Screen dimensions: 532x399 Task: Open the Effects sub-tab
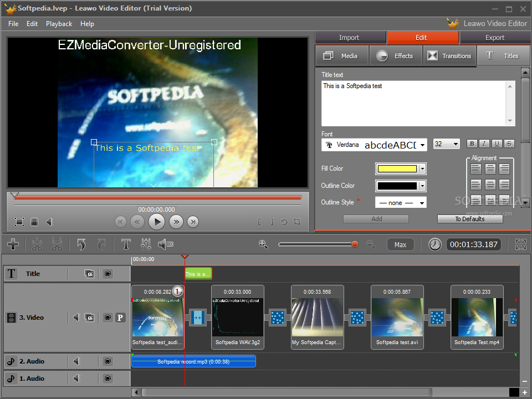coord(396,55)
